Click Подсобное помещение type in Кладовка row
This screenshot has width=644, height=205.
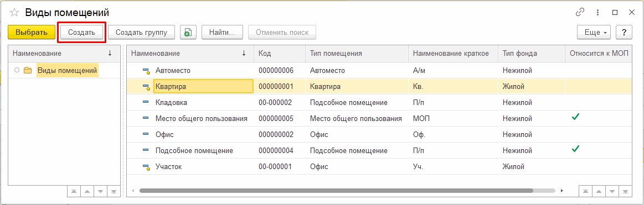[357, 103]
